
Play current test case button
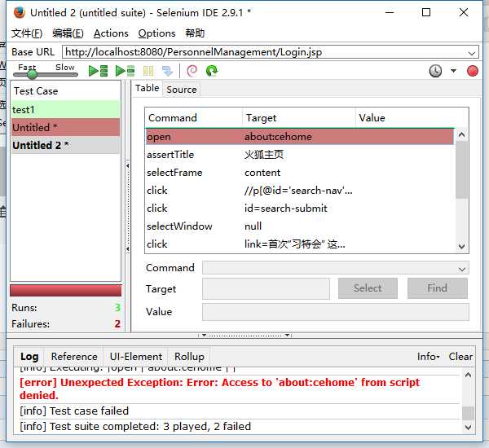[x=125, y=71]
